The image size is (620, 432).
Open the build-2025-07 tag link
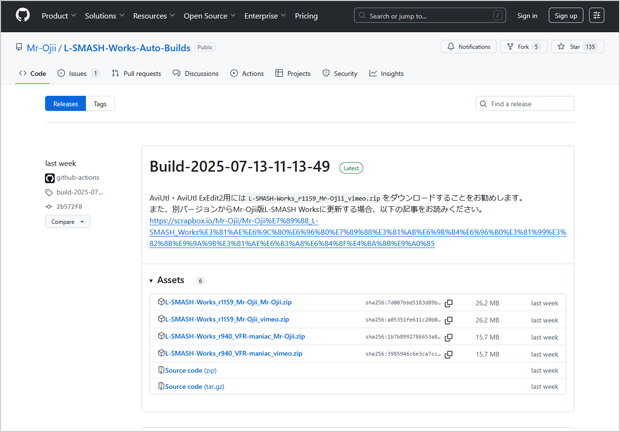tap(79, 192)
